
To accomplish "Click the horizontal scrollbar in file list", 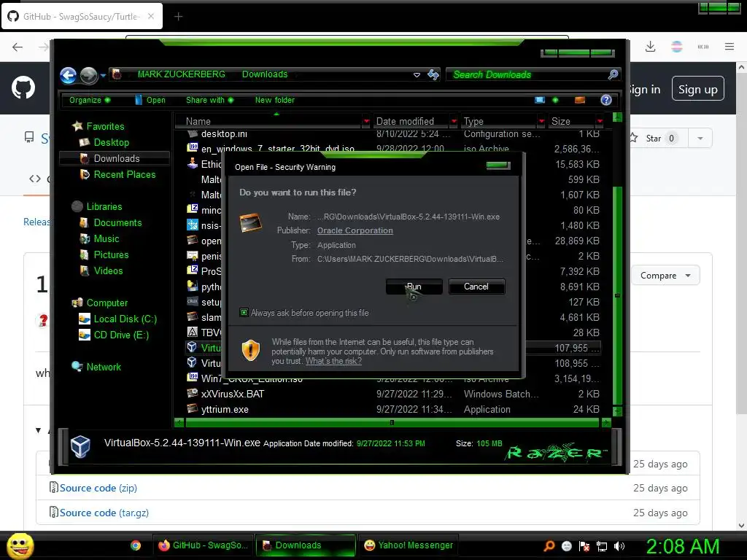I will pyautogui.click(x=392, y=422).
